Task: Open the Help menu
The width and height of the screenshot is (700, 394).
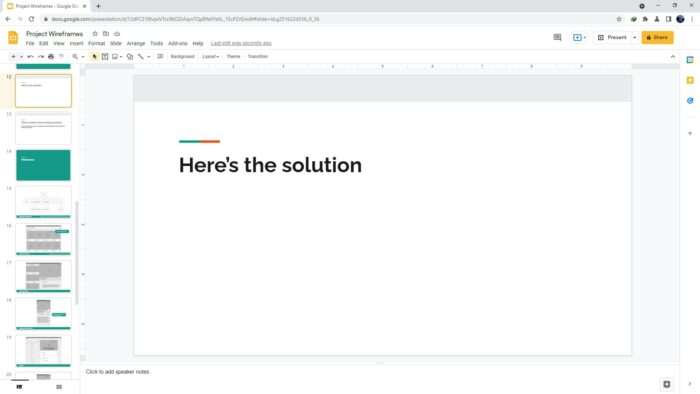Action: click(198, 44)
